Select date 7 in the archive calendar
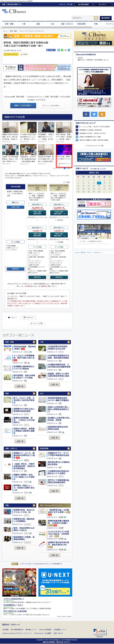 [x=99, y=183]
